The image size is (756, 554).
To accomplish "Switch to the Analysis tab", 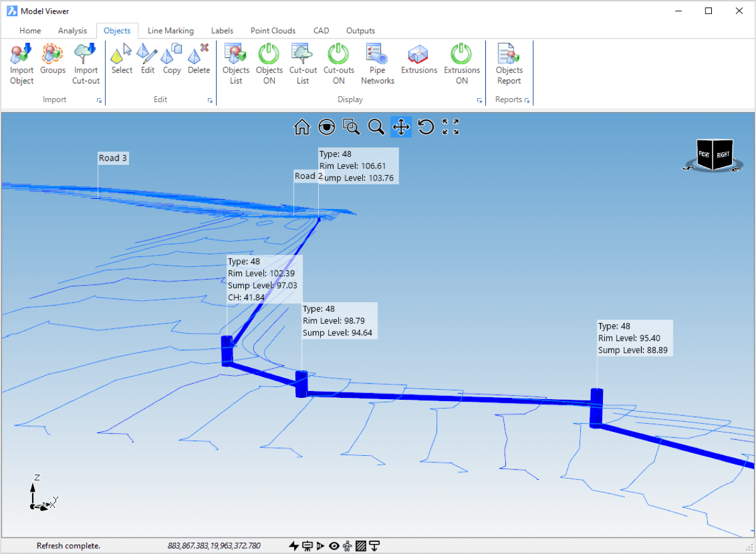I will [72, 30].
